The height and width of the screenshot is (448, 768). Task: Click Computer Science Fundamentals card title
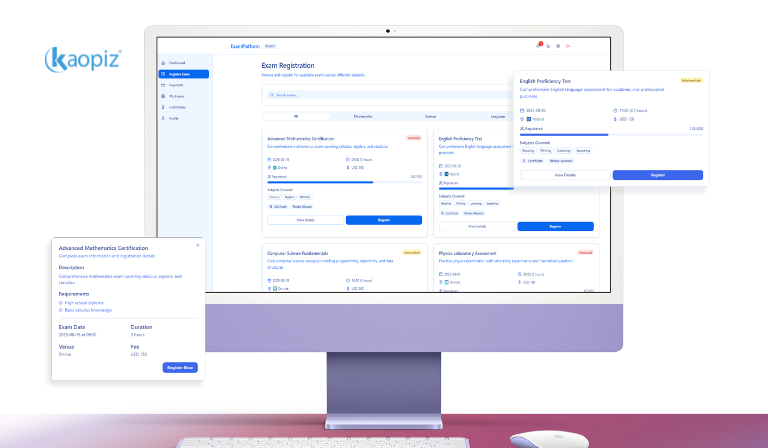tap(297, 253)
